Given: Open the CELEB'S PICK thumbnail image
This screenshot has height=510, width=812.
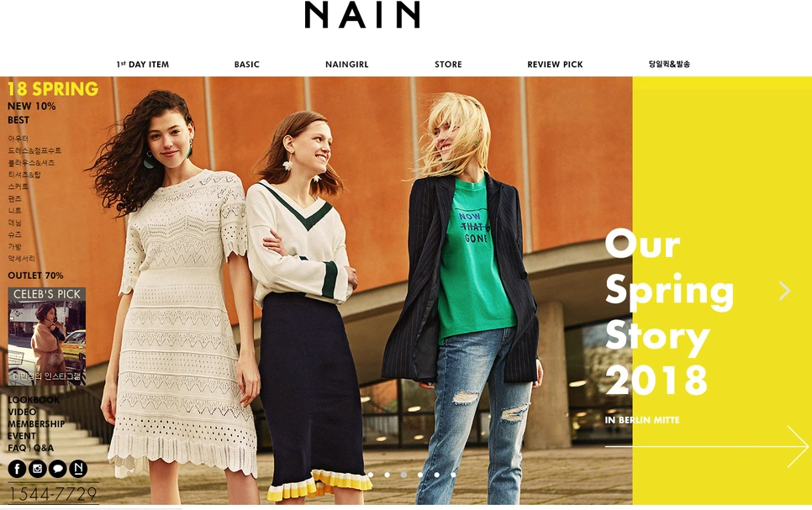Looking at the screenshot, I should (x=47, y=337).
